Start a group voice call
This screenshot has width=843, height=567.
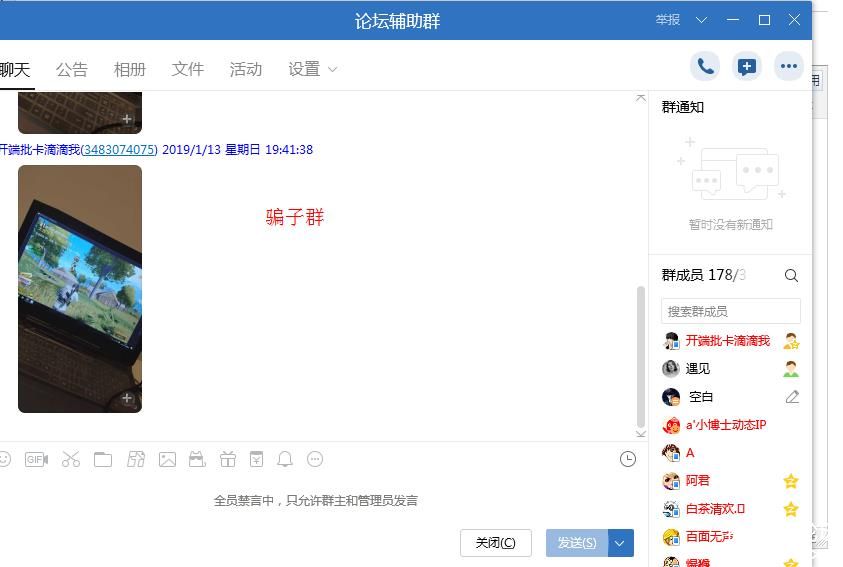[x=705, y=67]
